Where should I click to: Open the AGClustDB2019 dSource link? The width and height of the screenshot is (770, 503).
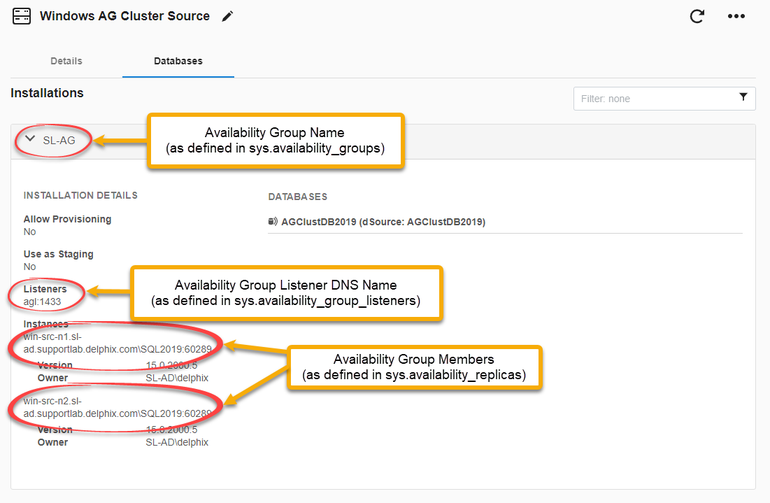(383, 222)
